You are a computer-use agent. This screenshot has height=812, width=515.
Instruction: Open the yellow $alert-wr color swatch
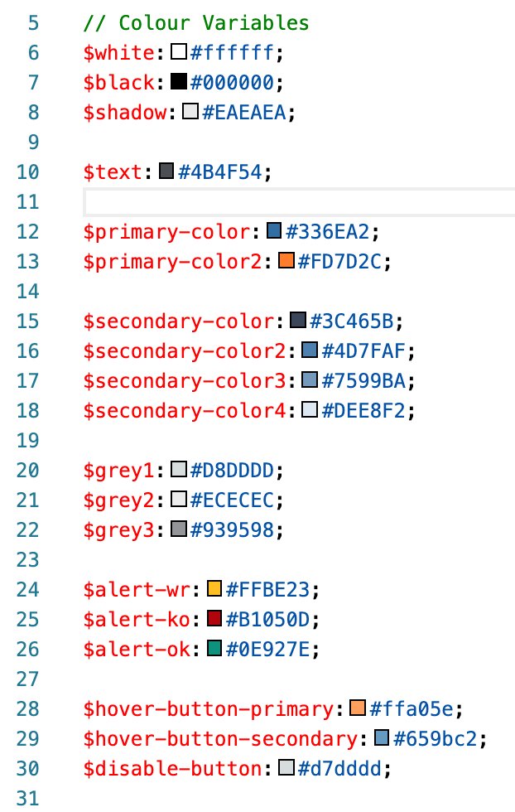(x=214, y=589)
